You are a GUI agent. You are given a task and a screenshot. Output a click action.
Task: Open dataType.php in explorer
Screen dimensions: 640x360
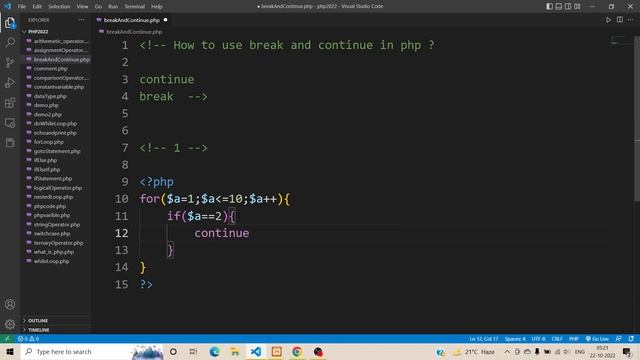coord(50,96)
